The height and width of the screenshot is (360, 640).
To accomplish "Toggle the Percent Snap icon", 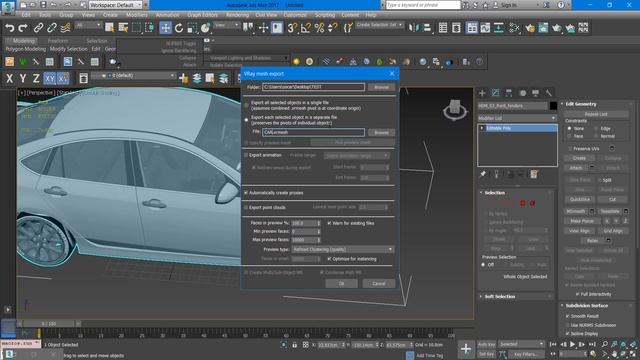I will point(319,28).
